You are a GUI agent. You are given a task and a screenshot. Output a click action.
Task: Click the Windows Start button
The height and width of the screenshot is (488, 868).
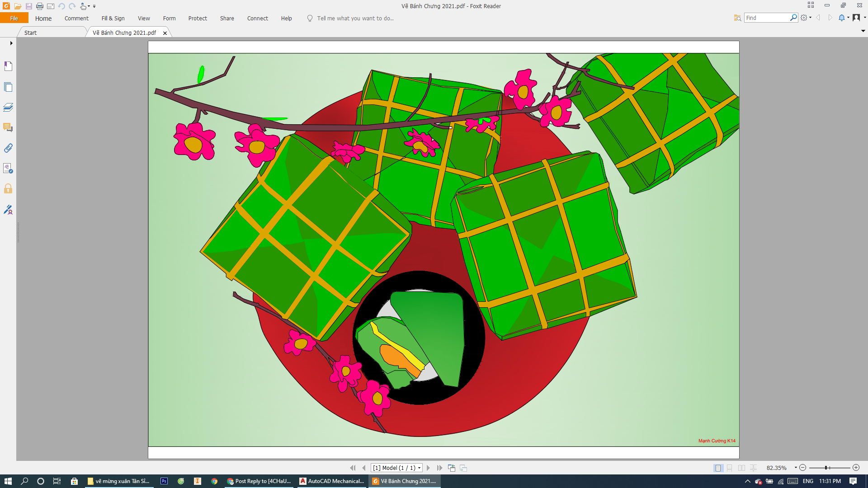(x=8, y=481)
